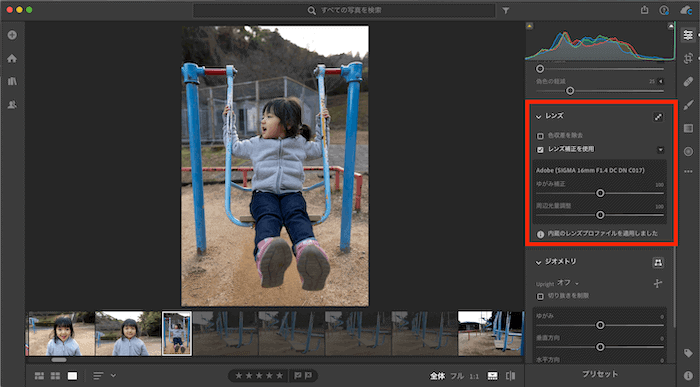Viewport: 700px width, 387px height.
Task: Select the Brush adjustment tool
Action: (x=688, y=105)
